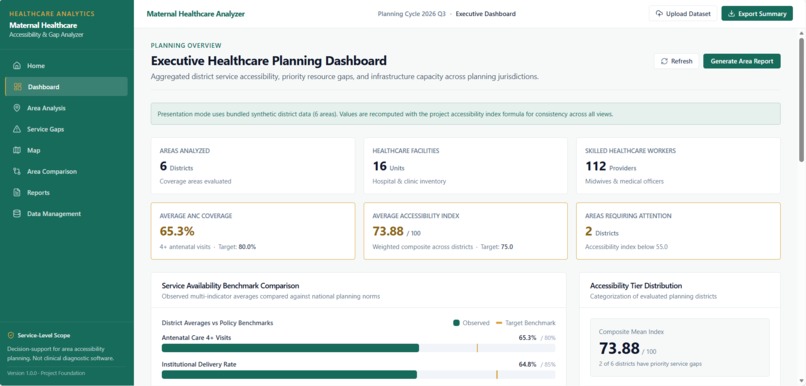Click the Areas Requiring Attention card
The height and width of the screenshot is (386, 806).
click(x=678, y=231)
